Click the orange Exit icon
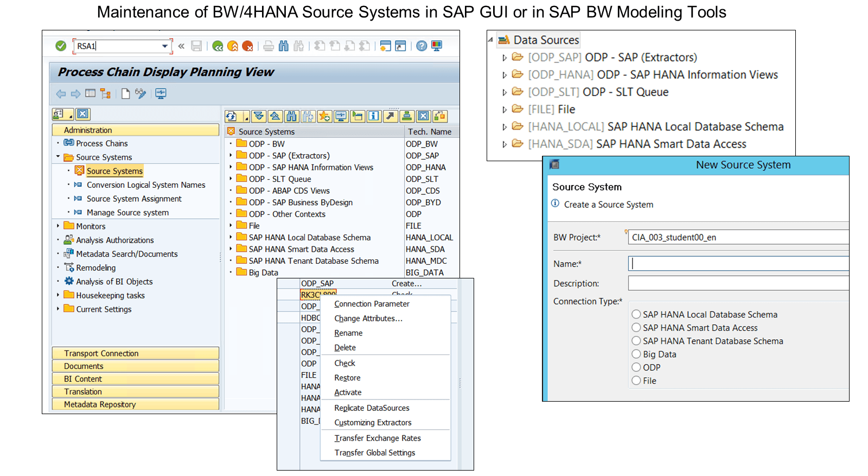This screenshot has width=868, height=476. tap(233, 46)
